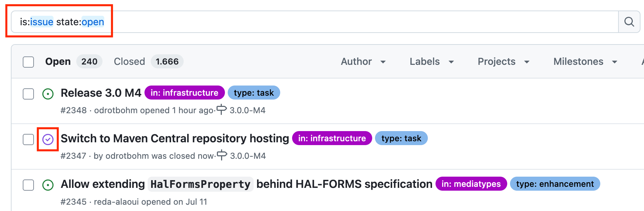Open the Projects filter dropdown
644x211 pixels.
tap(503, 62)
